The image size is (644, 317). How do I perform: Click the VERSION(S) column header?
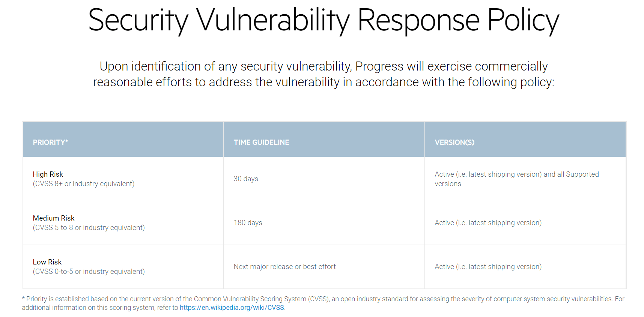454,143
